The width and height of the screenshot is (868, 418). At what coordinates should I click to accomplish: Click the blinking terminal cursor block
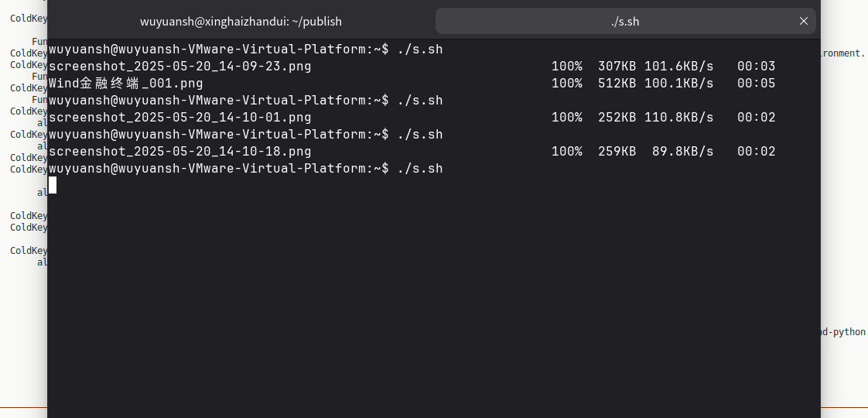click(53, 185)
